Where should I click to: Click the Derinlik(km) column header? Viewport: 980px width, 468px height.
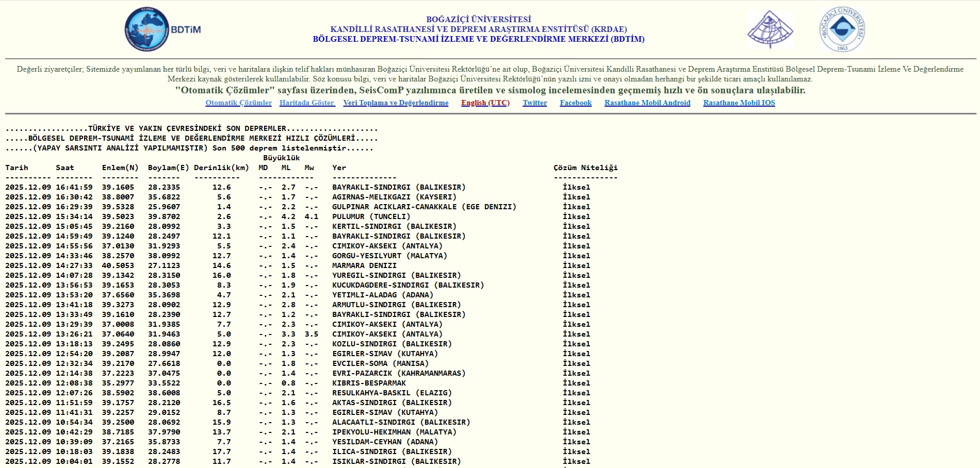click(221, 168)
